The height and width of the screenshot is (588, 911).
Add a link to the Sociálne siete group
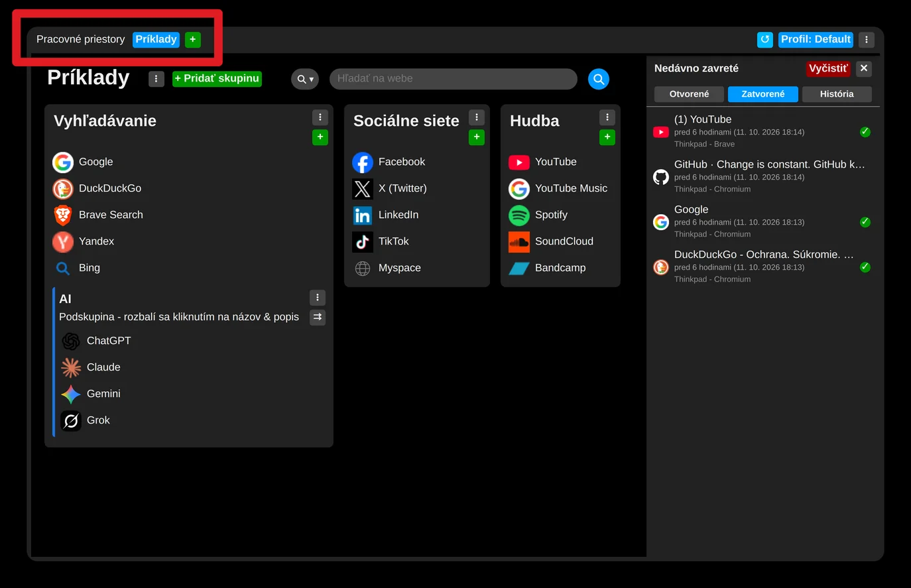[477, 137]
